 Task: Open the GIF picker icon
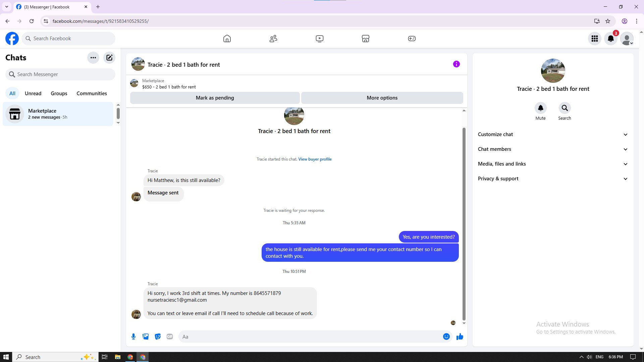coord(170,337)
